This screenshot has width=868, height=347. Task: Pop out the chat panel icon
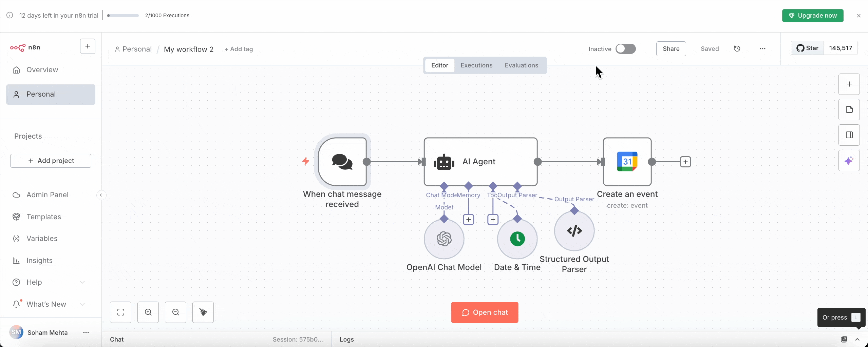tap(844, 339)
